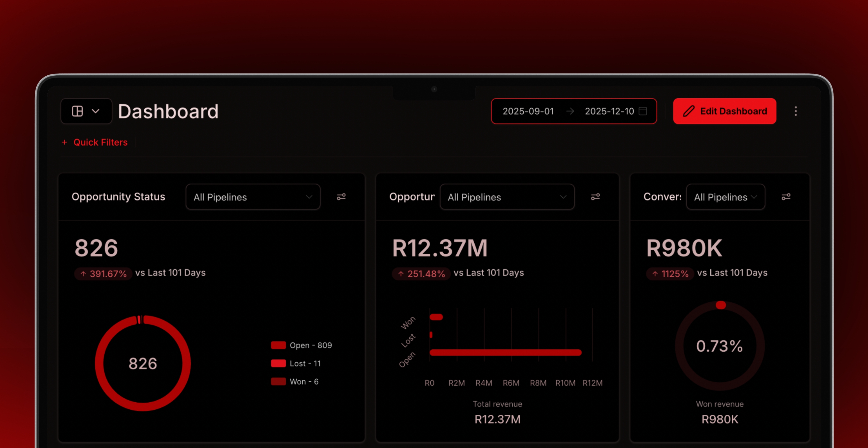Open the three-dot more options menu

795,111
